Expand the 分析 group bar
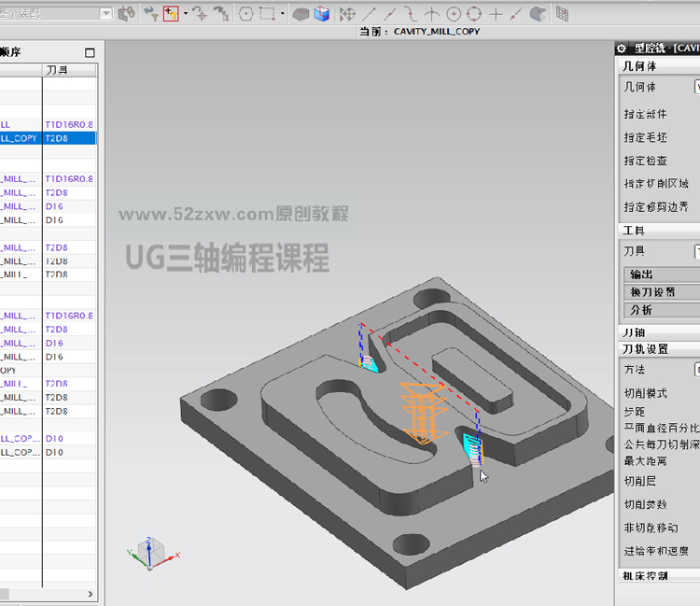Image resolution: width=700 pixels, height=606 pixels. tap(662, 310)
